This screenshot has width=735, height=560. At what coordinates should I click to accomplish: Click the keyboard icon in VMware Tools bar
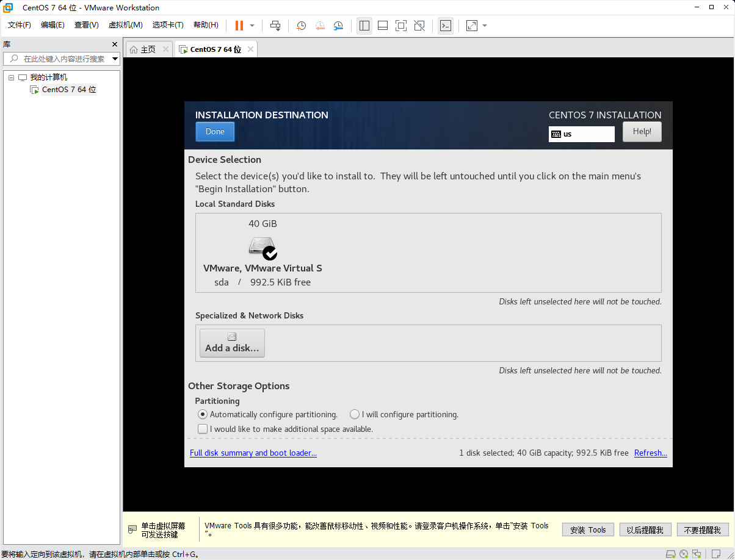[132, 529]
